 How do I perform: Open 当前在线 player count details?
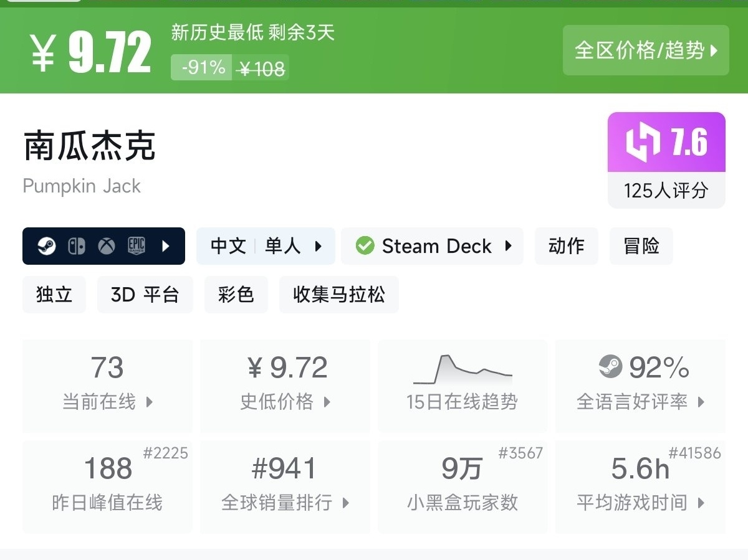click(x=107, y=385)
